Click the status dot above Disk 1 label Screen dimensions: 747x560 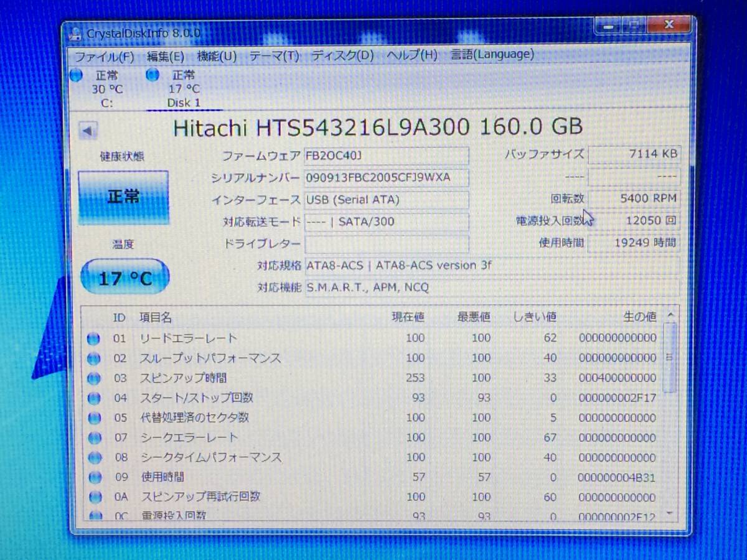click(153, 75)
